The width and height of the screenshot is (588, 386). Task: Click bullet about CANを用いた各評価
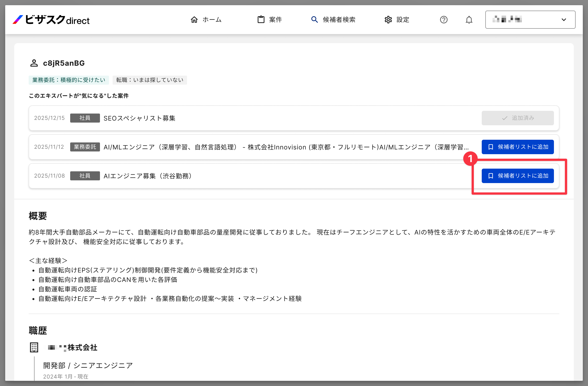click(x=108, y=279)
